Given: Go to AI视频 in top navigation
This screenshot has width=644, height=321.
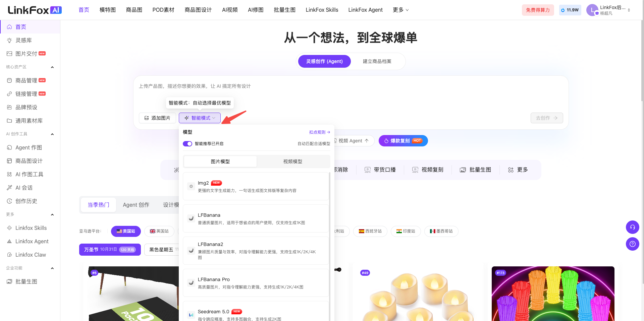Looking at the screenshot, I should coord(230,10).
